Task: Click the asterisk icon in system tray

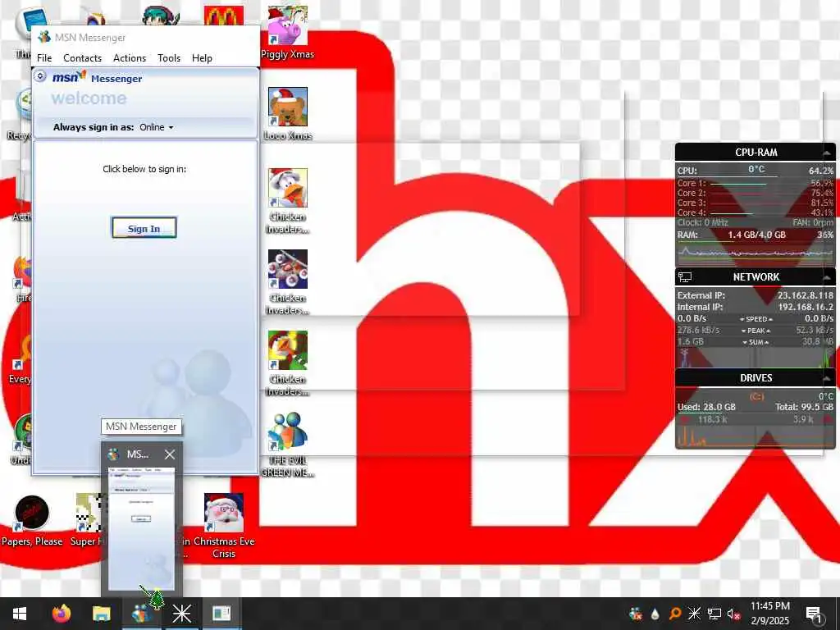Action: click(694, 614)
